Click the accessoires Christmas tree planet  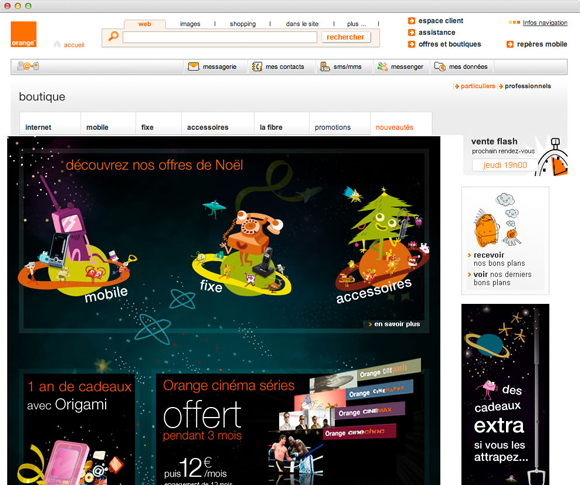pos(381,244)
